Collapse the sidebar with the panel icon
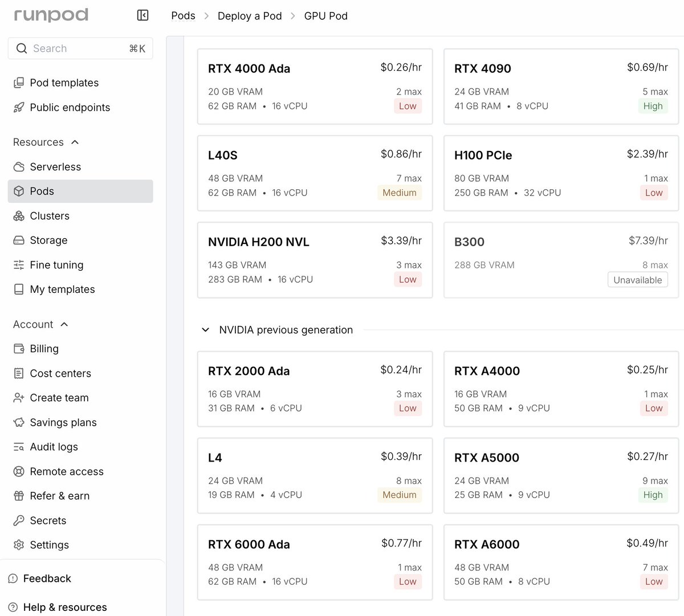The height and width of the screenshot is (616, 684). click(x=142, y=15)
